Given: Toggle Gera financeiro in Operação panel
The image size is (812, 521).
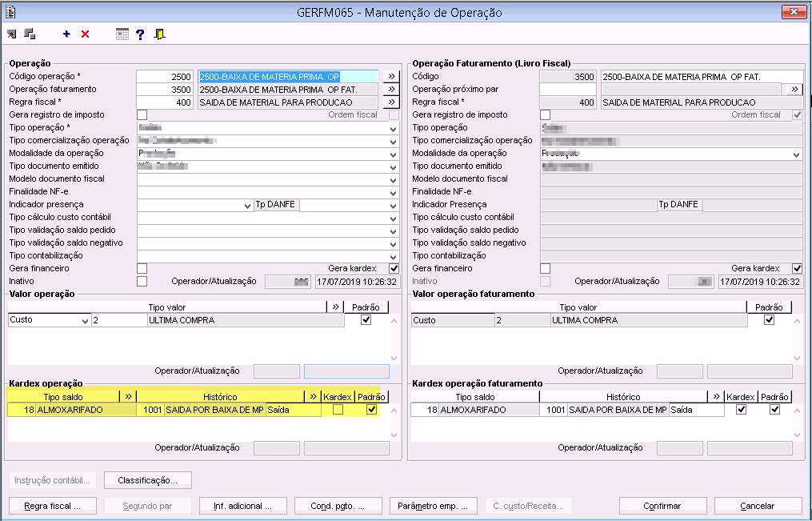Looking at the screenshot, I should pyautogui.click(x=142, y=268).
